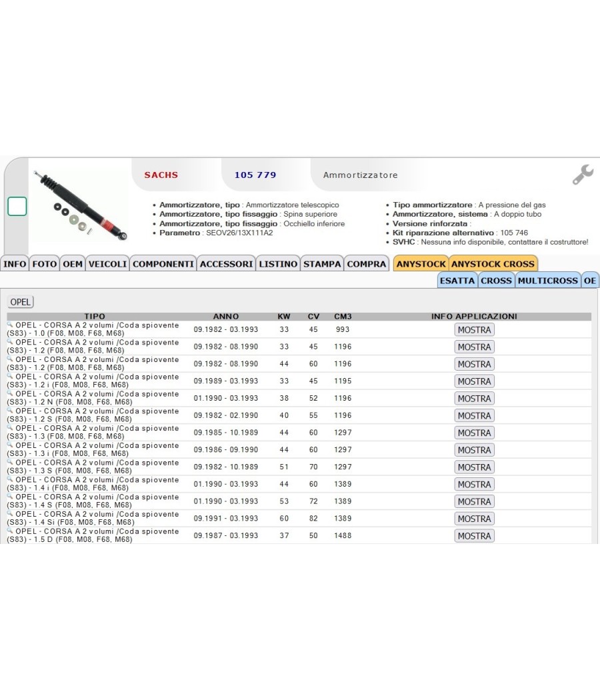This screenshot has height=700, width=600.
Task: Click the wrench tool icon
Action: tap(583, 175)
